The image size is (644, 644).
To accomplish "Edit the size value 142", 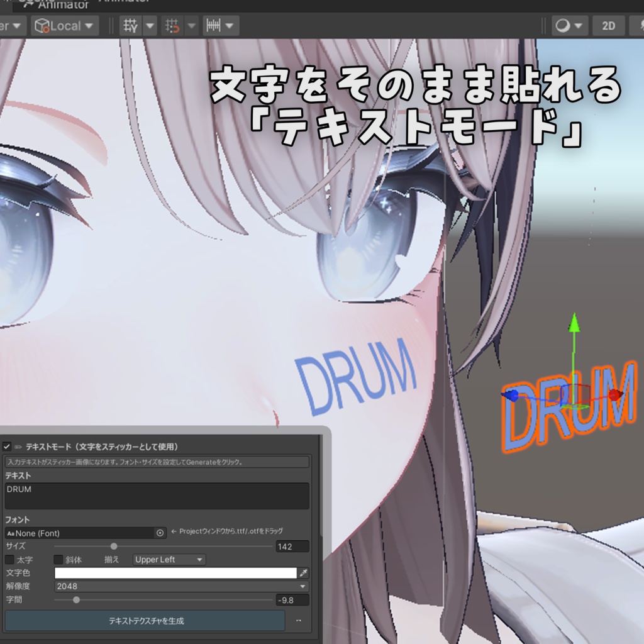I will (x=292, y=547).
